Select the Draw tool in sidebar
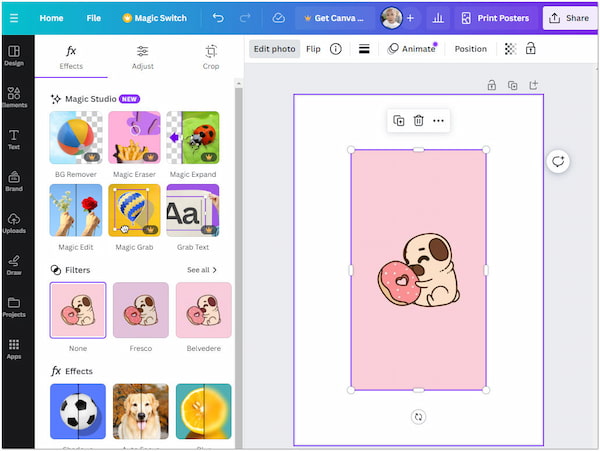This screenshot has height=451, width=600. [x=14, y=263]
